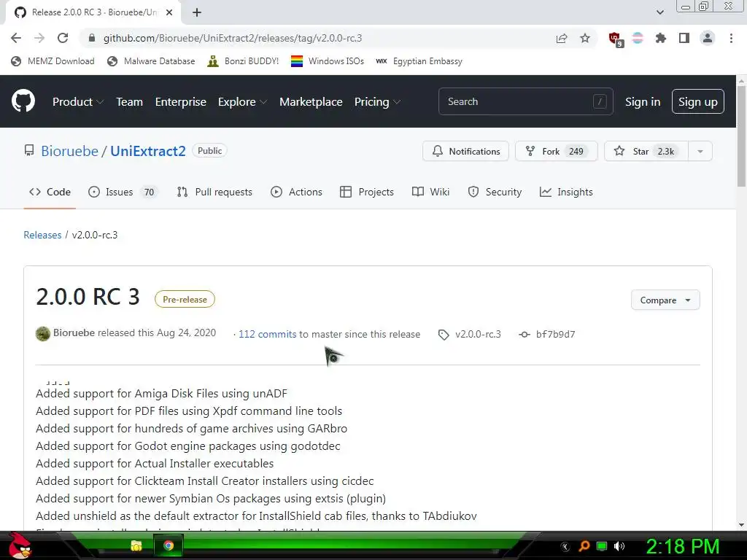747x560 pixels.
Task: Open the Compare dropdown
Action: click(665, 300)
